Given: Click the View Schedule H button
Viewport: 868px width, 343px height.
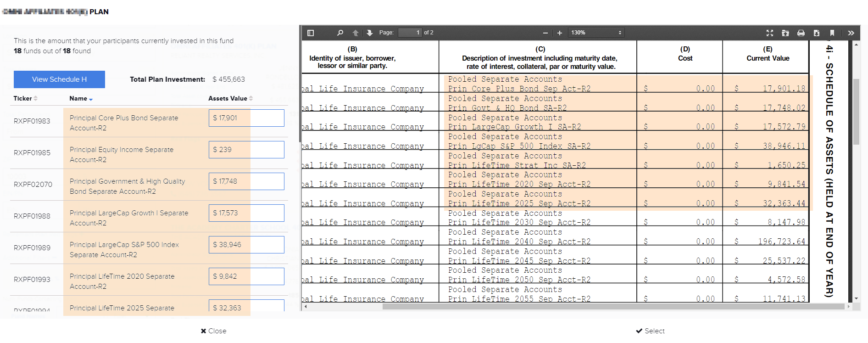Looking at the screenshot, I should pos(59,79).
